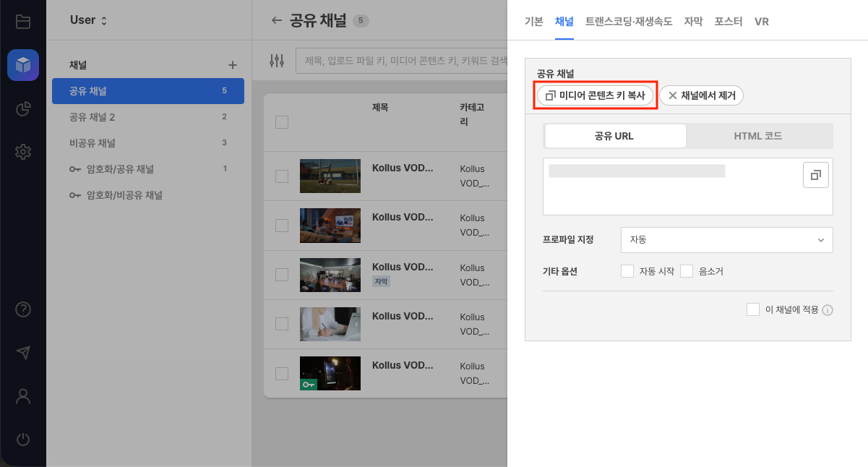Click the statistics pie chart icon
Screen dimensions: 868x467
[x=23, y=109]
